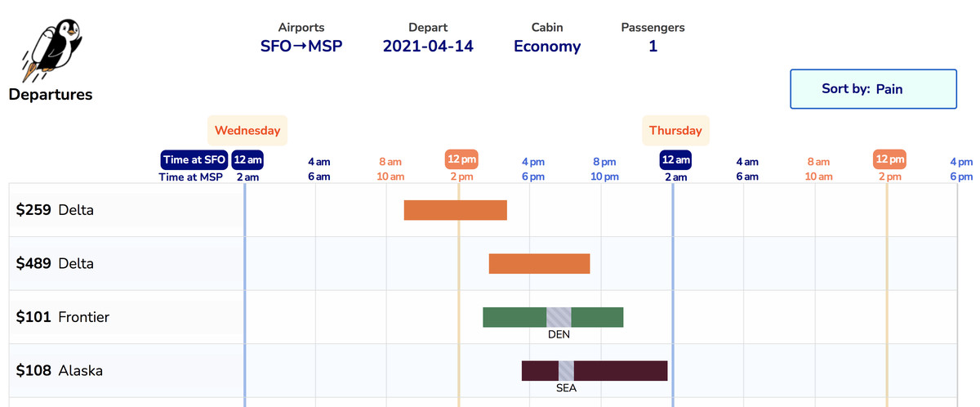This screenshot has height=407, width=980.
Task: Click Wednesday's 12 pm time marker
Action: [x=461, y=159]
